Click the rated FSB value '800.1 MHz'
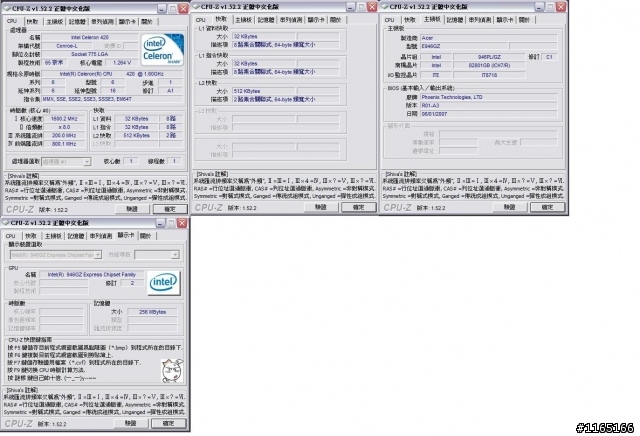The image size is (640, 436). click(64, 144)
